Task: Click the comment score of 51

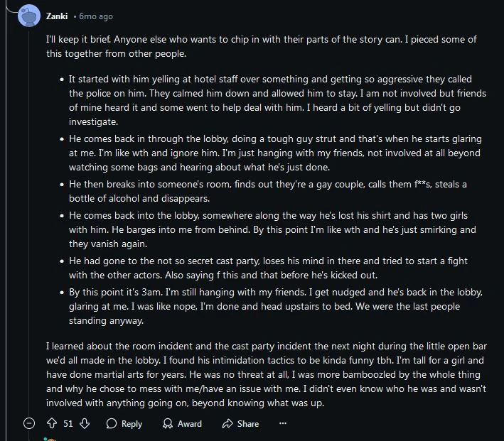Action: [68, 423]
